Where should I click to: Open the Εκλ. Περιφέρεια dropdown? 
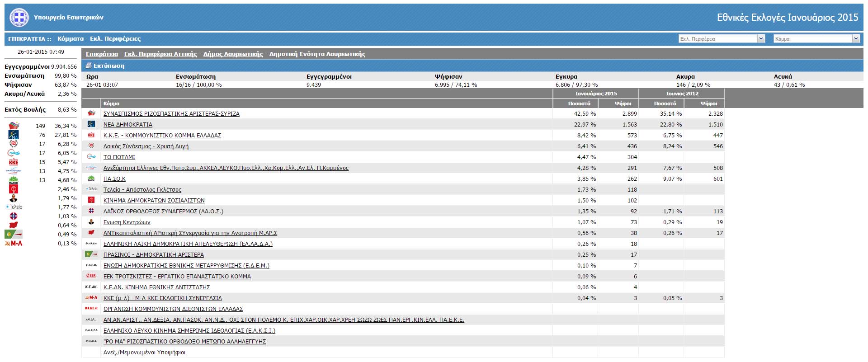[x=722, y=39]
